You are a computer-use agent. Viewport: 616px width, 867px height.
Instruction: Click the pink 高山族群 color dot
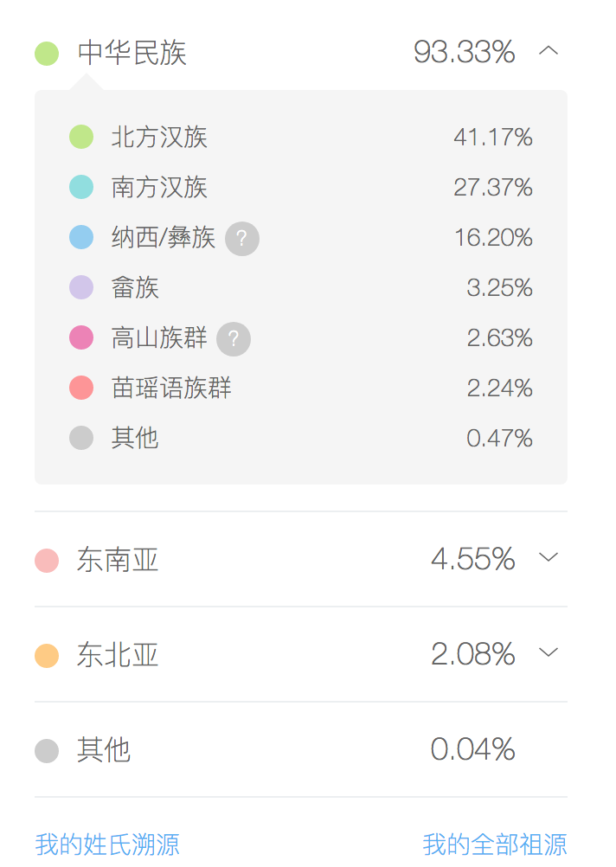point(81,337)
